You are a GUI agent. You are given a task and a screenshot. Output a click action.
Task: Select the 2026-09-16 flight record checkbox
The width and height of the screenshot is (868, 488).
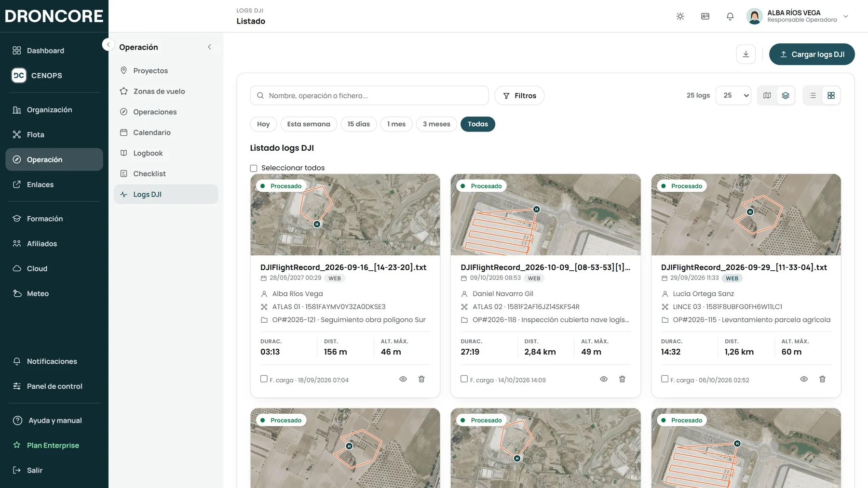click(x=264, y=379)
